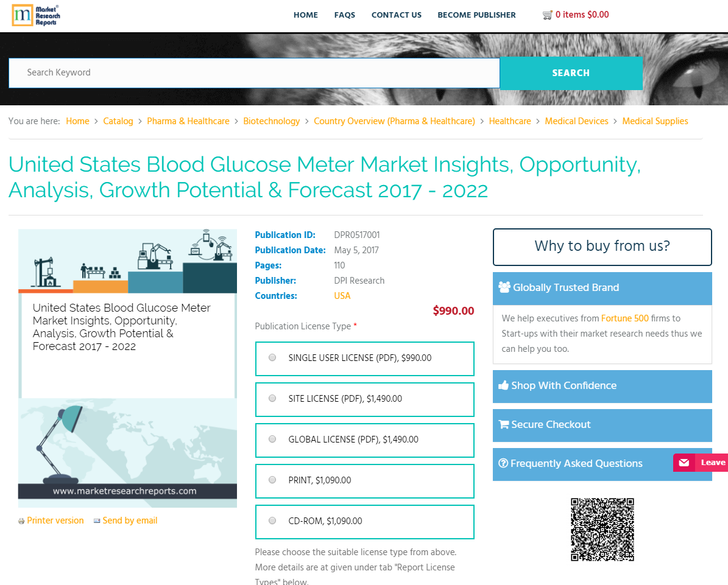Click the report title heading
Screen dimensions: 728x585
click(325, 177)
